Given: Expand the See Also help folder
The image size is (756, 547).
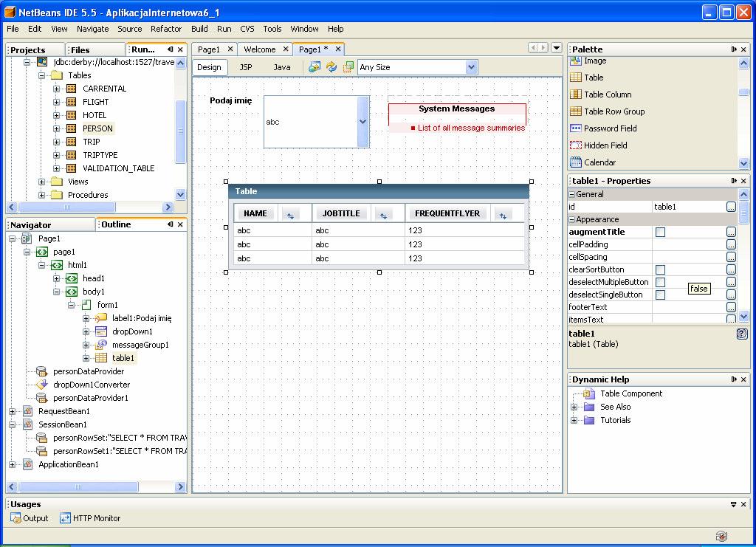Looking at the screenshot, I should pyautogui.click(x=574, y=407).
